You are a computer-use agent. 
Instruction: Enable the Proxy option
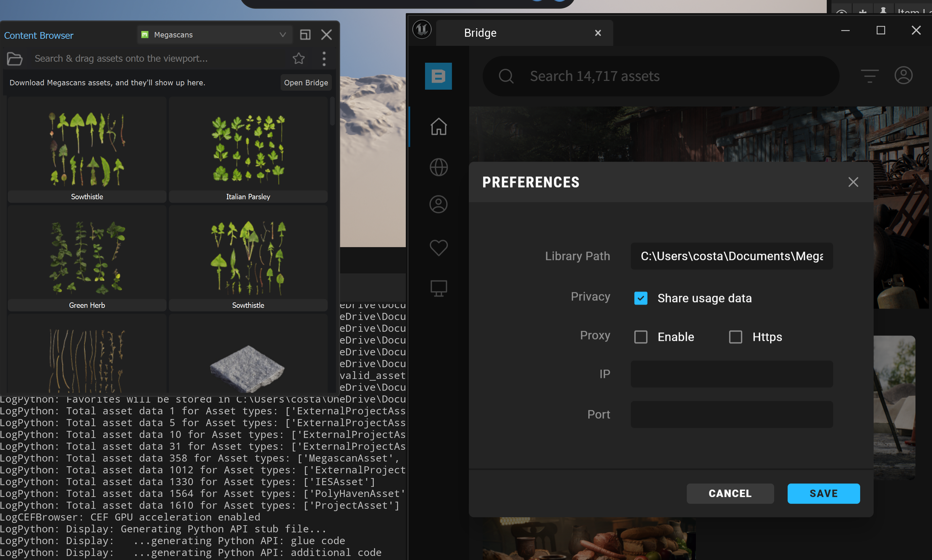[641, 337]
